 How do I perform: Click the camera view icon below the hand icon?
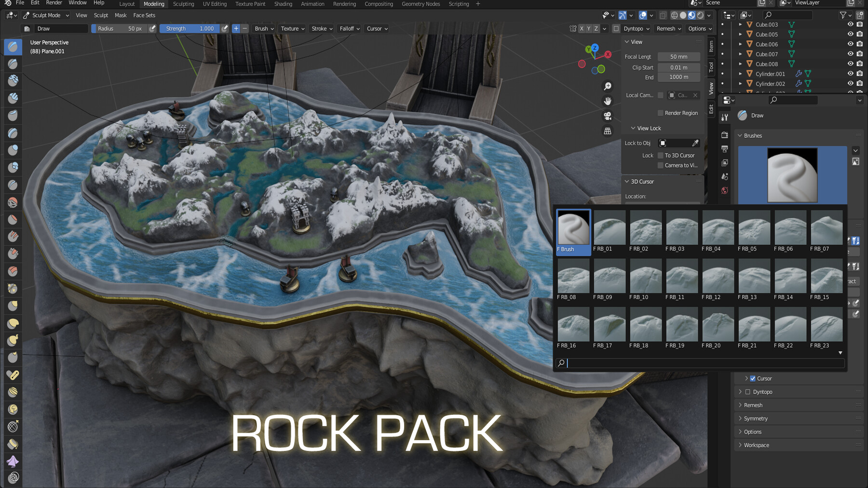click(x=608, y=116)
